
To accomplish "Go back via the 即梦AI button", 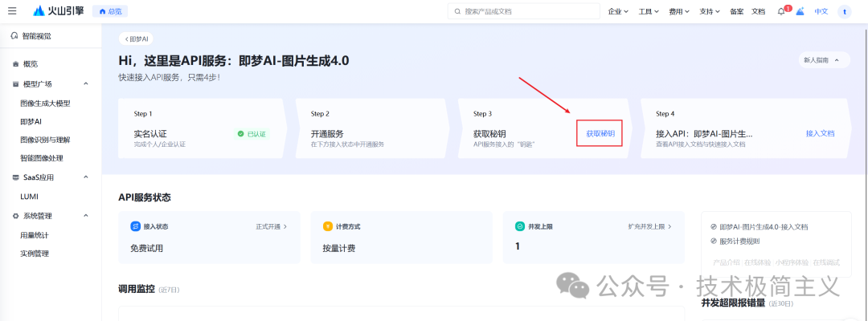I will 136,39.
